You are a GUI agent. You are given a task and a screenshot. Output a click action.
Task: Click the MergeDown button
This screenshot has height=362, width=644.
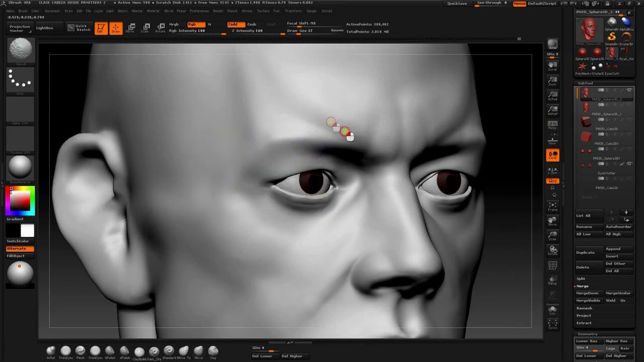[588, 293]
